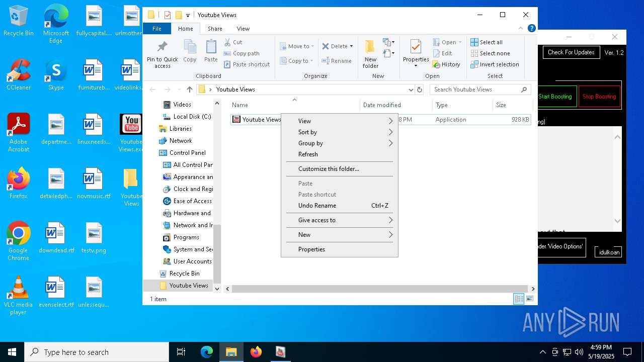644x362 pixels.
Task: Open the Windows Start button
Action: (x=12, y=352)
